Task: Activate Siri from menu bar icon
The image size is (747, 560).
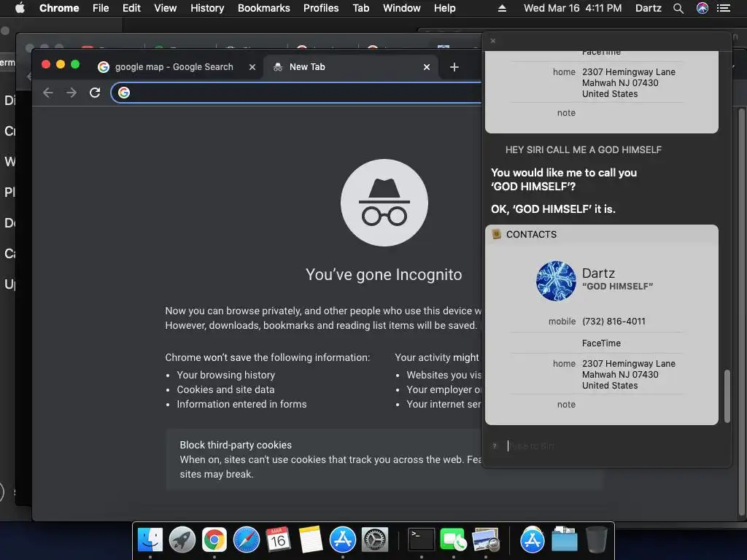Action: click(703, 8)
